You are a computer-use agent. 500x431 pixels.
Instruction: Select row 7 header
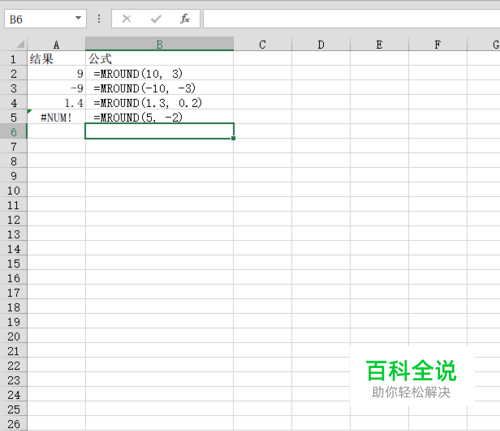tap(13, 147)
